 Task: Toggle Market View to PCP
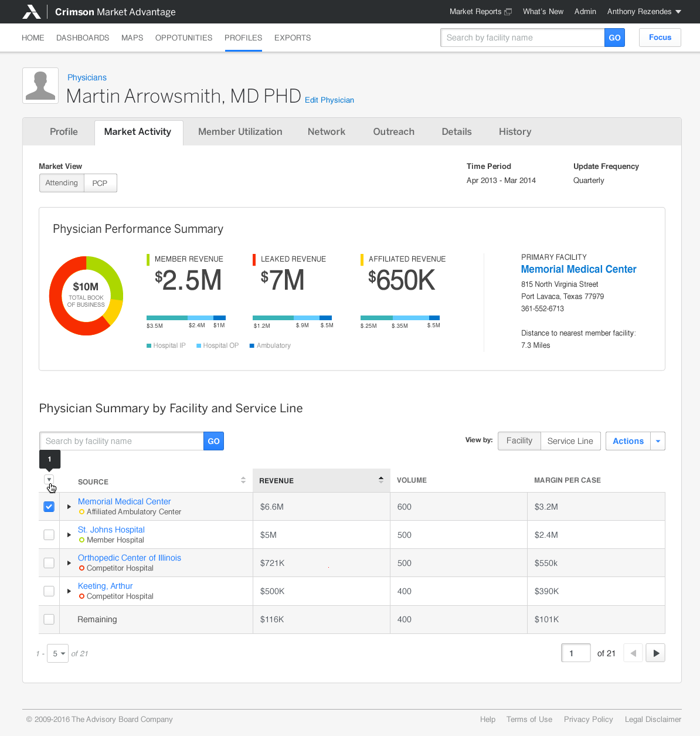[100, 183]
